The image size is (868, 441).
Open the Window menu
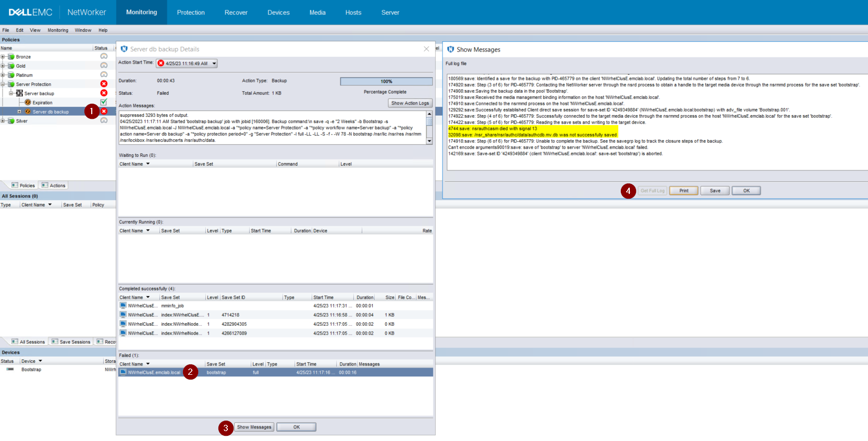[83, 30]
